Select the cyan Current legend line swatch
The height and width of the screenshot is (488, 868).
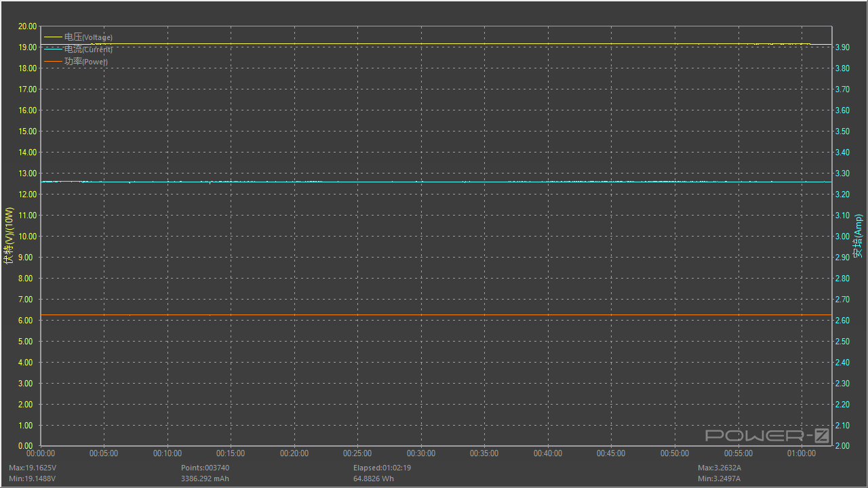53,49
